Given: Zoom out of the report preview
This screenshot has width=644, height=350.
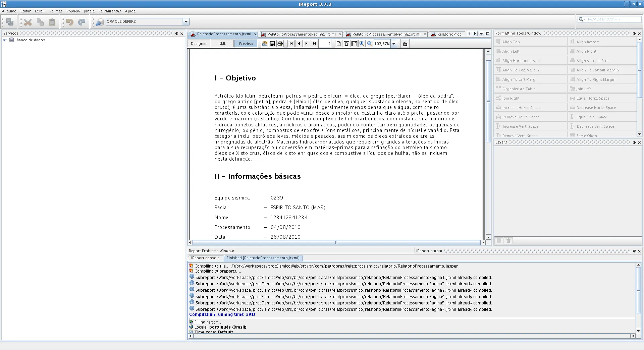Looking at the screenshot, I should click(x=369, y=44).
